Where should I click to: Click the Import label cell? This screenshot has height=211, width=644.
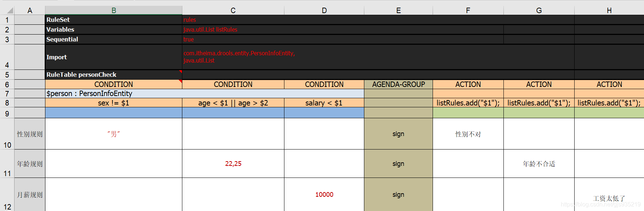click(x=114, y=57)
